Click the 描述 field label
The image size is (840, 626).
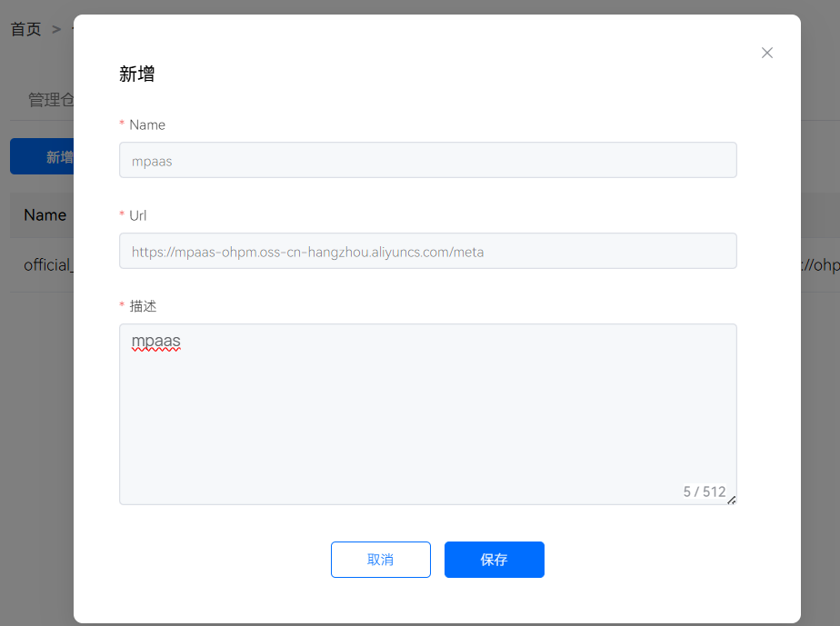pos(143,306)
